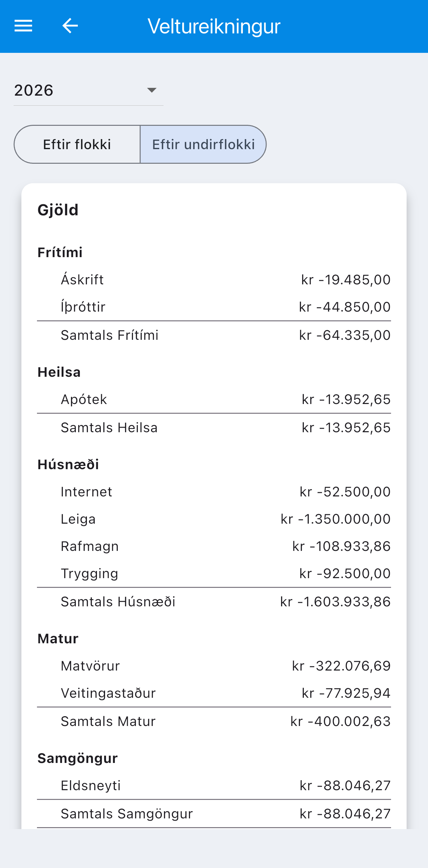428x868 pixels.
Task: Select the Leiga expense row
Action: click(x=214, y=519)
